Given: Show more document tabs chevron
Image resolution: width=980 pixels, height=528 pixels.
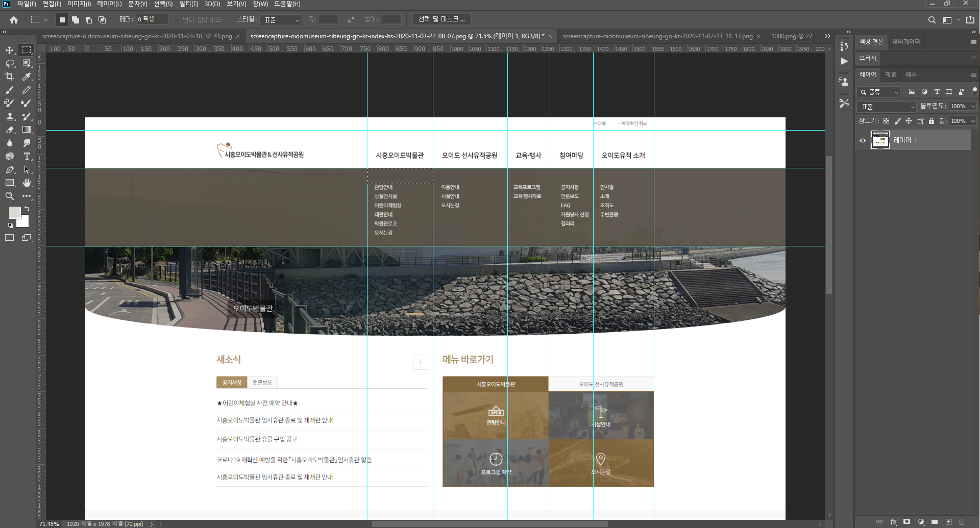Looking at the screenshot, I should tap(828, 36).
